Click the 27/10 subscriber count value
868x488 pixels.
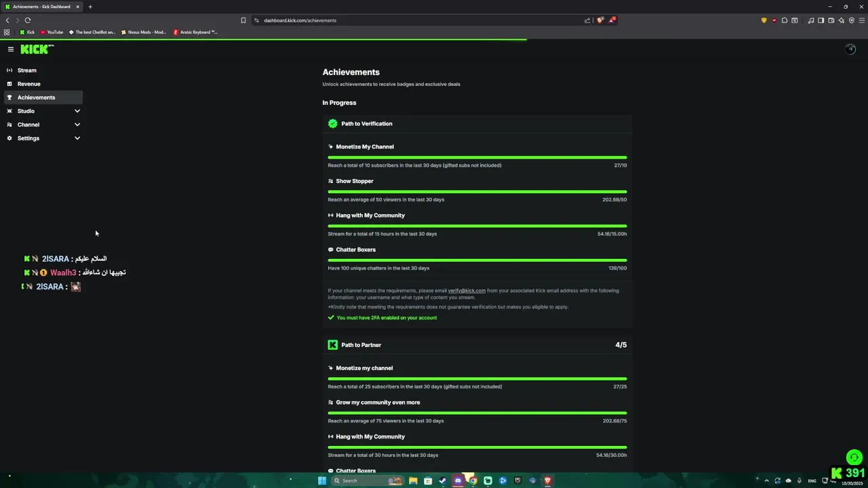[x=620, y=165]
